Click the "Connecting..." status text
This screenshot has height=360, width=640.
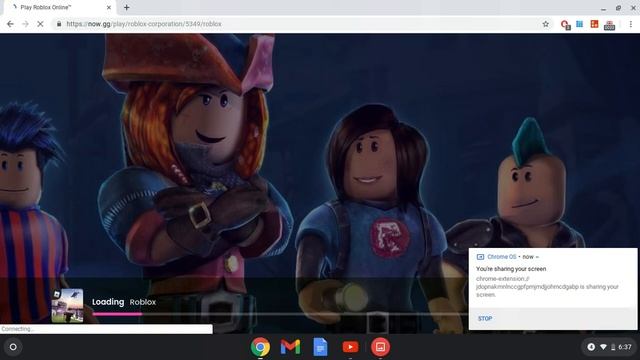[17, 329]
